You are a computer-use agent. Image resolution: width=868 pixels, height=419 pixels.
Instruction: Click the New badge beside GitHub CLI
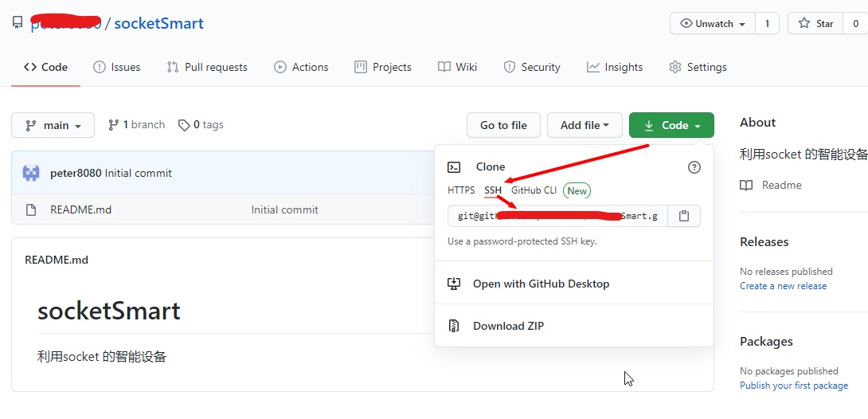[x=577, y=190]
